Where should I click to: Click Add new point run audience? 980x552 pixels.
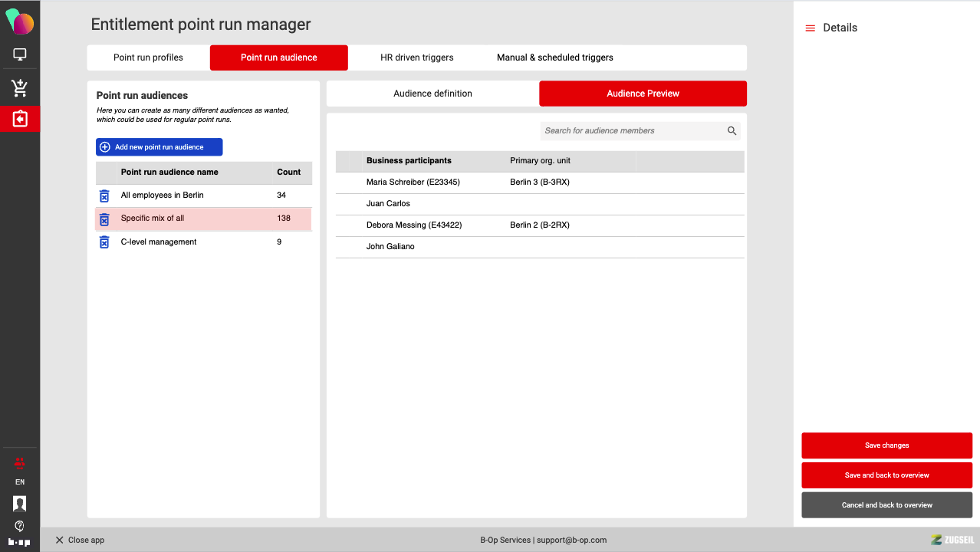pos(159,147)
